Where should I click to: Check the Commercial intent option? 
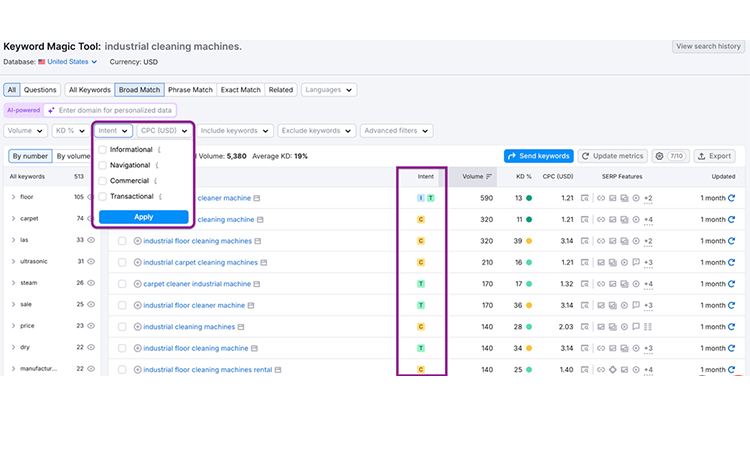point(102,181)
